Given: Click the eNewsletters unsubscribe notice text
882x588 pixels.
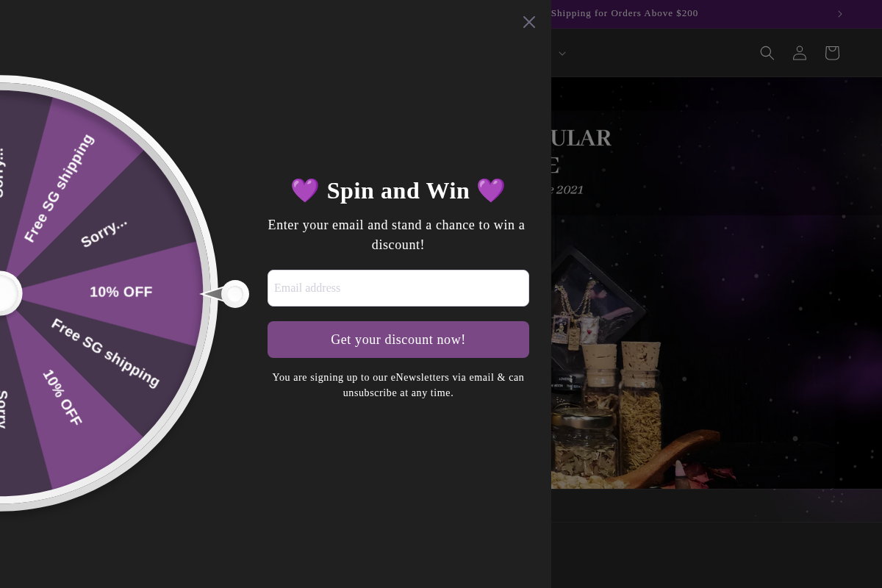Looking at the screenshot, I should coord(398,385).
